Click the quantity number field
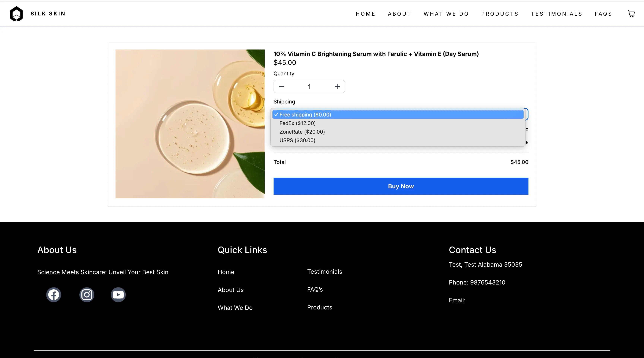 pyautogui.click(x=309, y=87)
